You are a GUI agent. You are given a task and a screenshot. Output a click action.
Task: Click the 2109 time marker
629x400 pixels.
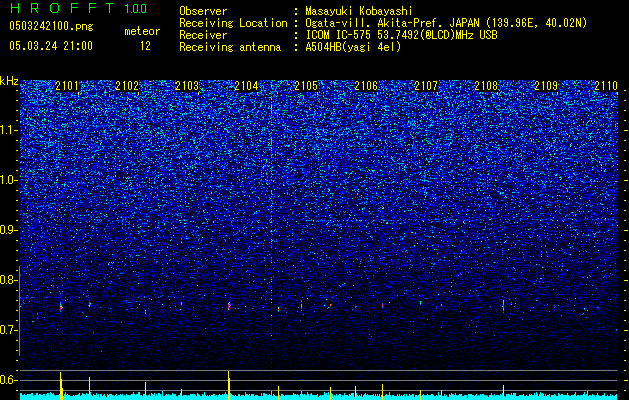click(x=546, y=86)
